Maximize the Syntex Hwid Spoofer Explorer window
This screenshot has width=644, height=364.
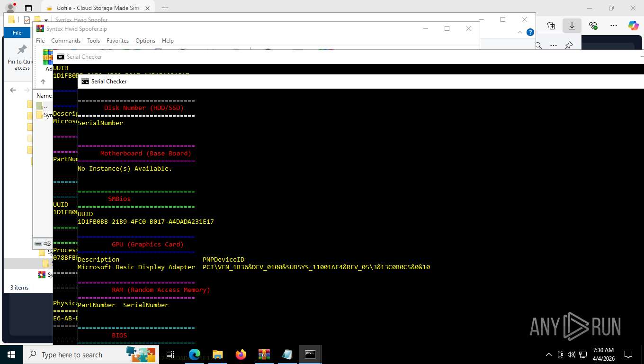coord(503,19)
